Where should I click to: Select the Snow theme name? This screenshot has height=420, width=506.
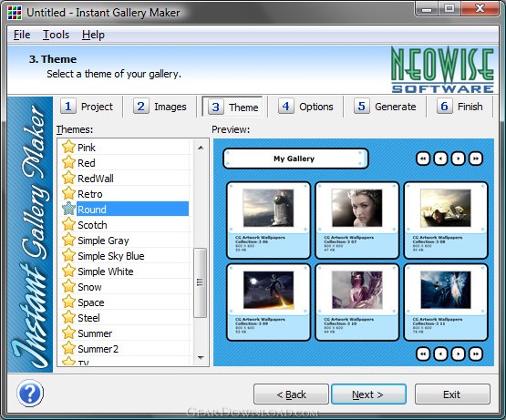(x=89, y=287)
